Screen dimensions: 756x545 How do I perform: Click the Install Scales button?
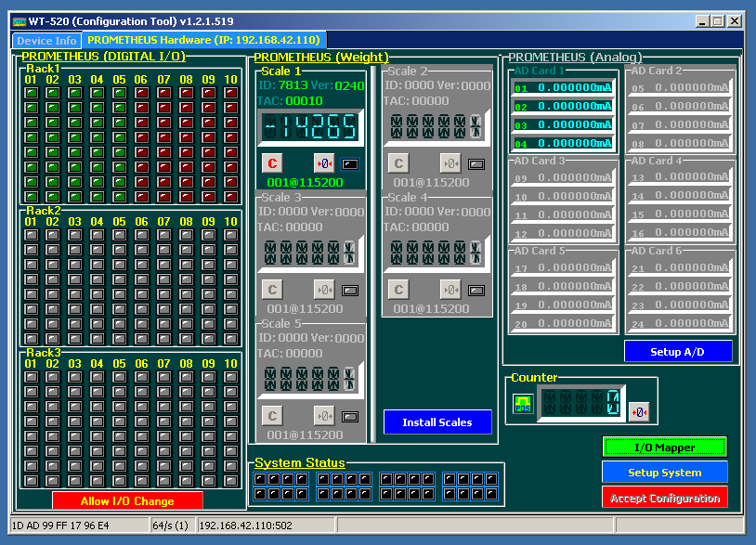coord(437,422)
